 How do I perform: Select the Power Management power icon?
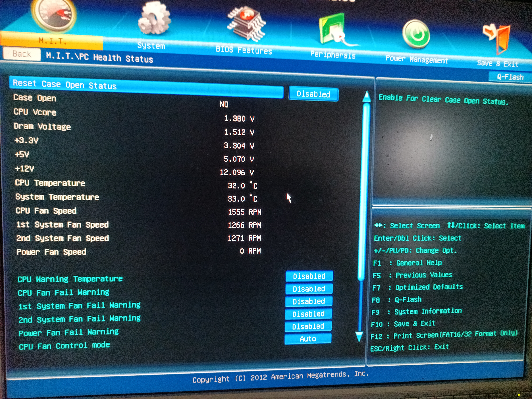tap(416, 34)
